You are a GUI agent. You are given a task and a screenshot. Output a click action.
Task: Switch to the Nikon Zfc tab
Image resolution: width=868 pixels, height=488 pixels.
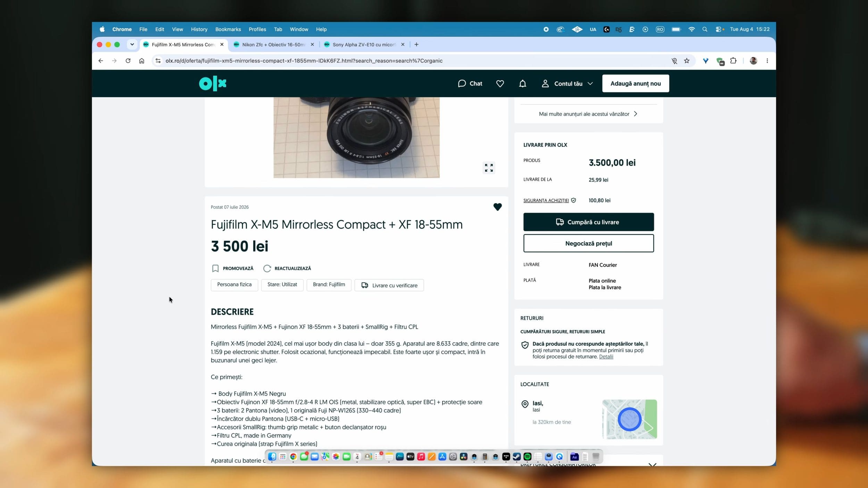coord(274,44)
